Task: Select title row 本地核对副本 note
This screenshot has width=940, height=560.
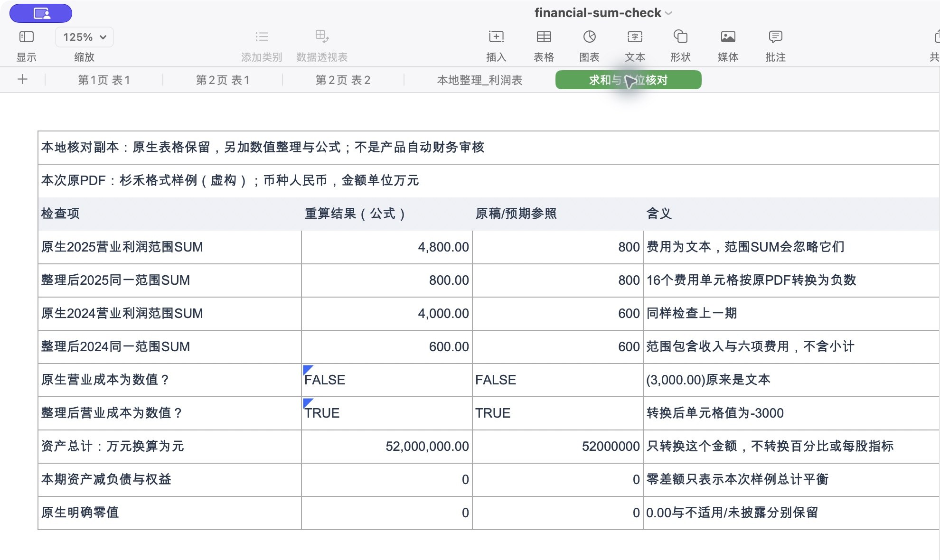Action: pyautogui.click(x=489, y=148)
